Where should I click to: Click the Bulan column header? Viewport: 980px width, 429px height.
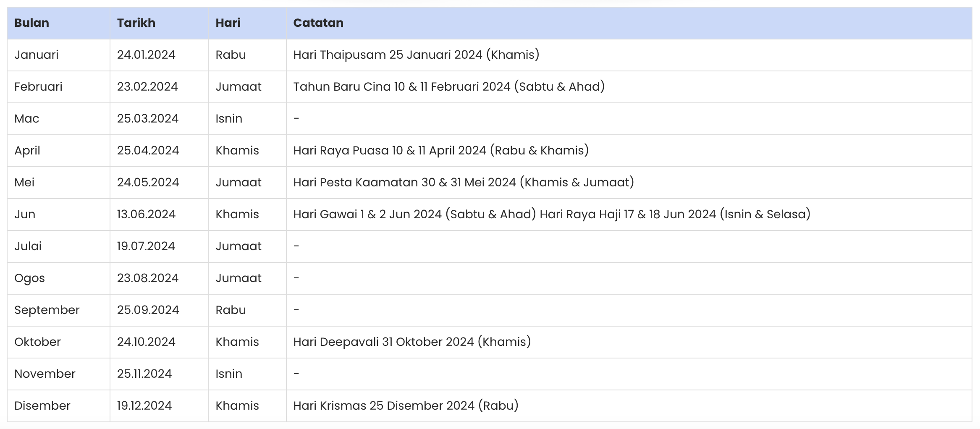point(32,23)
